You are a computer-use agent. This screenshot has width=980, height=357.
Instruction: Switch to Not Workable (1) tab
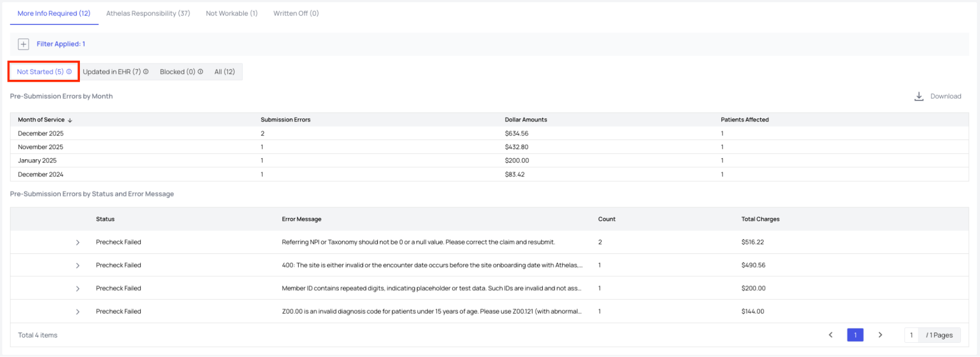coord(231,13)
